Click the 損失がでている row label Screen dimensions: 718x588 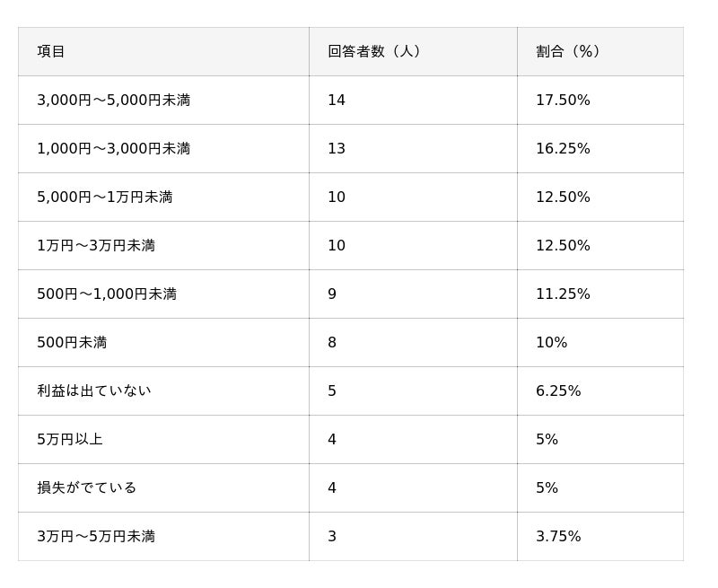pos(87,487)
